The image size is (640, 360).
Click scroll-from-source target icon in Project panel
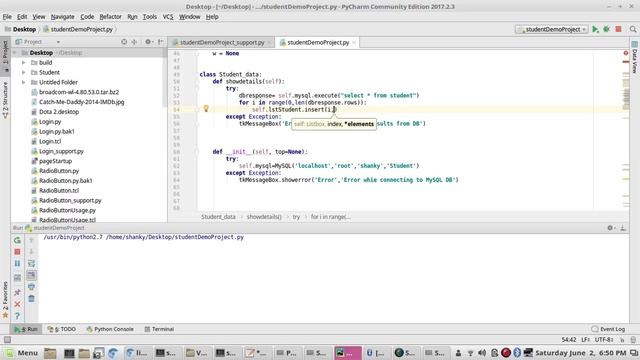124,42
